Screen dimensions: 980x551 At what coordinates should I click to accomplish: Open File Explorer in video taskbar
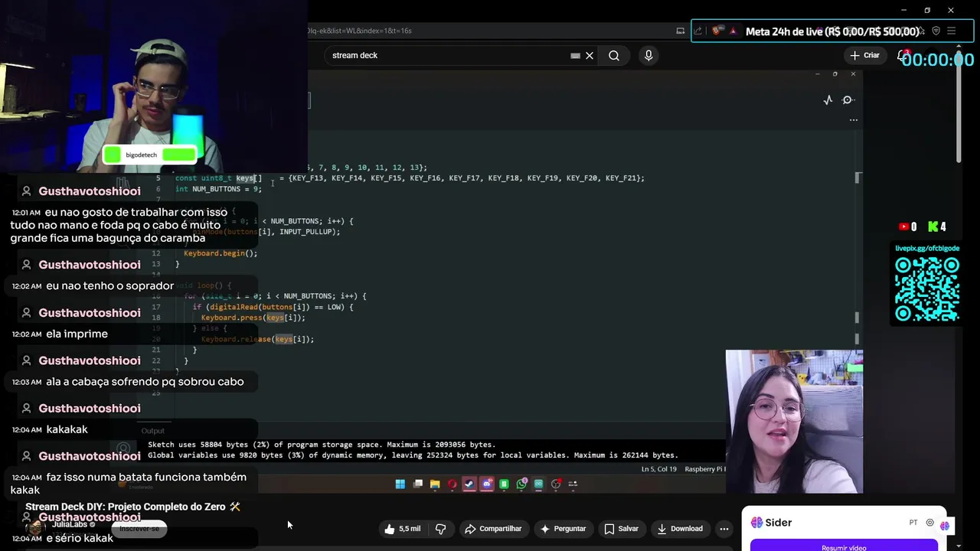(435, 484)
